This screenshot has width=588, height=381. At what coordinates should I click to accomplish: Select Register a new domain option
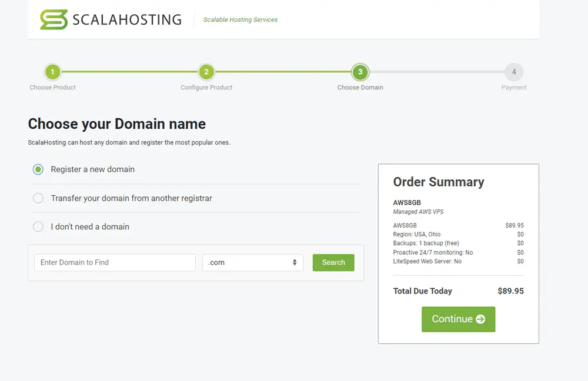[38, 169]
